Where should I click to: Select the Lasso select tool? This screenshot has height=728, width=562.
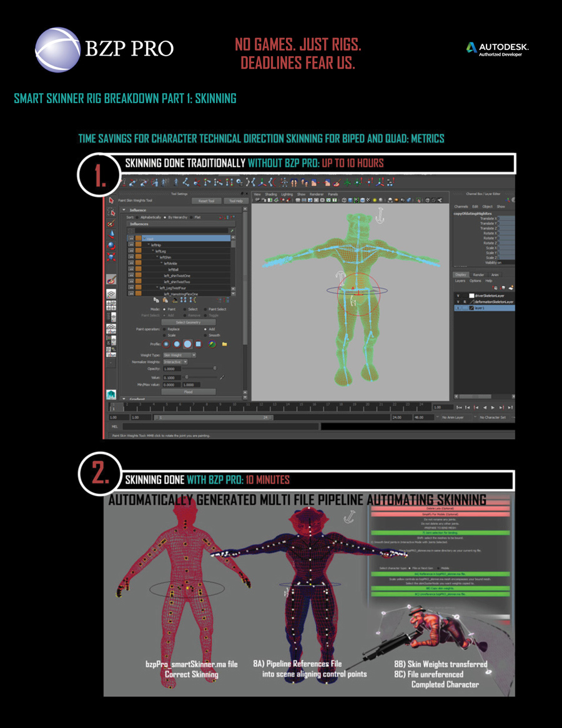(111, 212)
